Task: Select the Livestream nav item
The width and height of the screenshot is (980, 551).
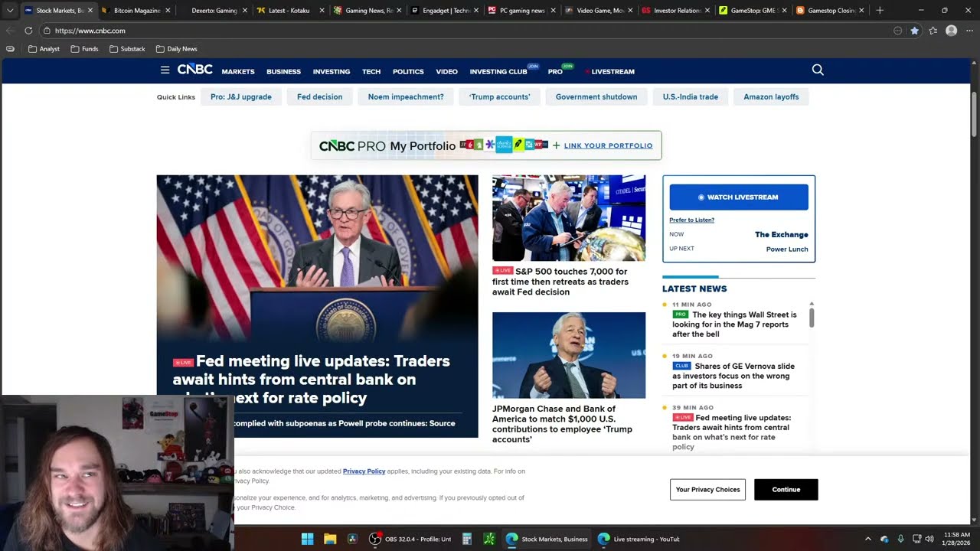Action: (x=612, y=71)
